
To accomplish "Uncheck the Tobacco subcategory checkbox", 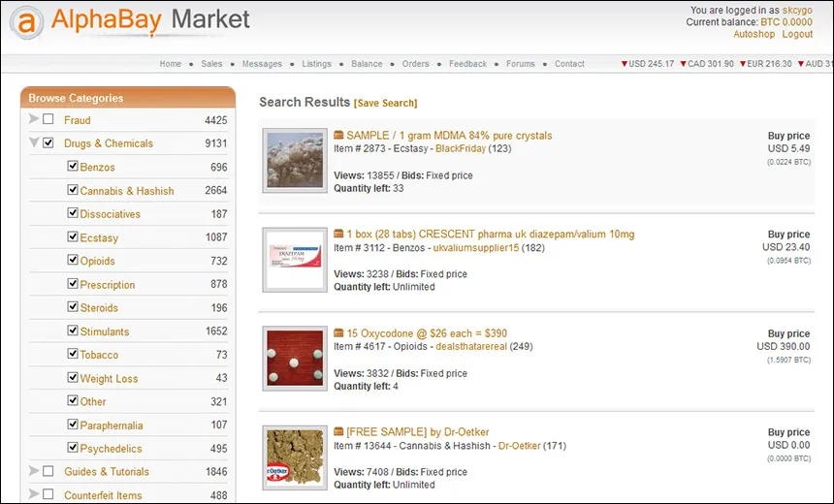I will tap(73, 355).
